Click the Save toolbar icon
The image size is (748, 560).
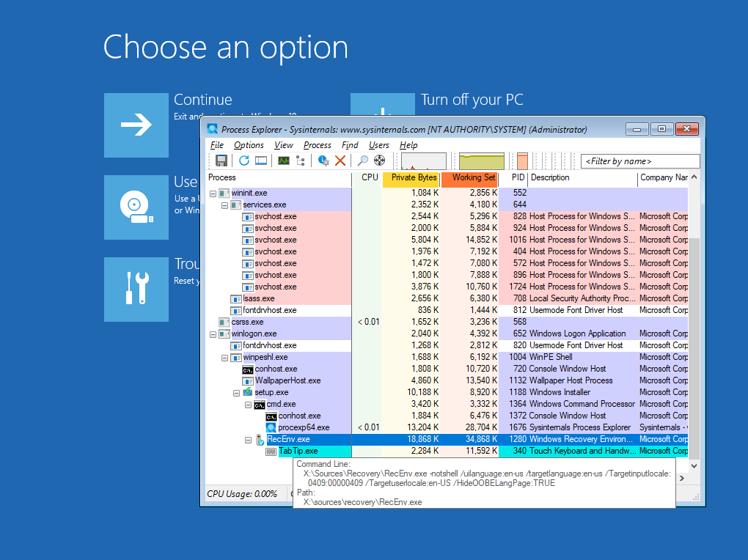click(221, 161)
